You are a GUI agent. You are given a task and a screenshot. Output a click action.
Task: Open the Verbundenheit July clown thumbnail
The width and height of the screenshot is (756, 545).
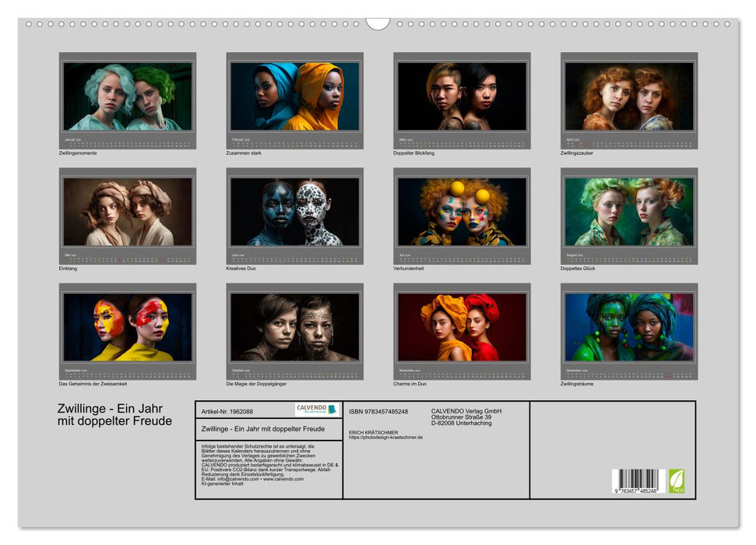[462, 213]
